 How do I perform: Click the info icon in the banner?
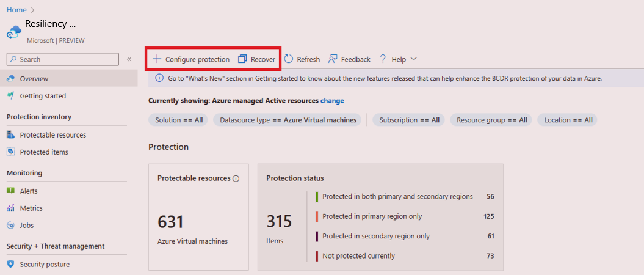[159, 78]
